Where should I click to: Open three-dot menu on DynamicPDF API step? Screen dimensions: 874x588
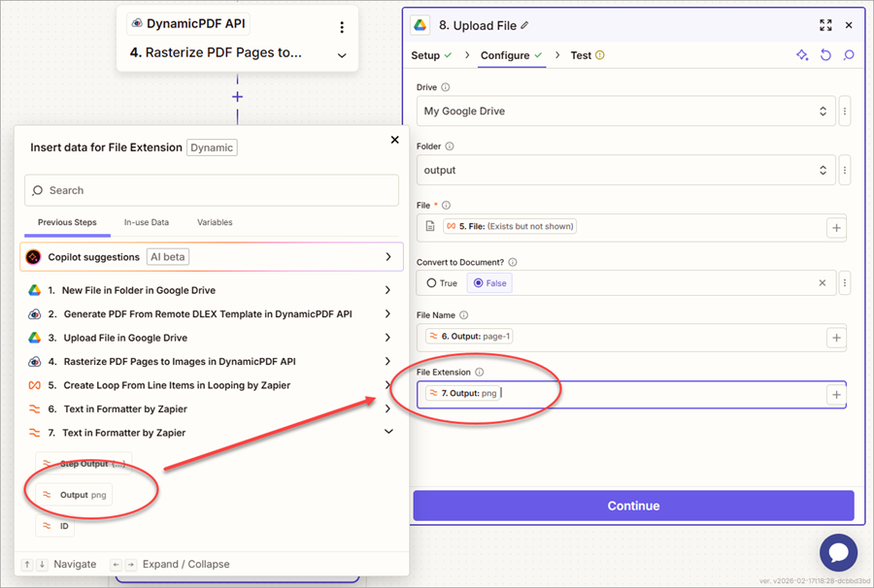click(341, 27)
